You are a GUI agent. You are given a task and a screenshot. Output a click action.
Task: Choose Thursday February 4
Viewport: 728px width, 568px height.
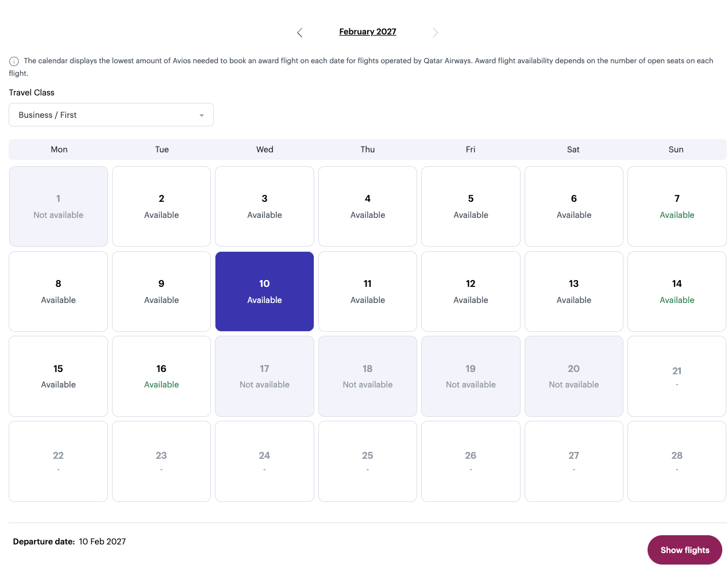coord(368,206)
